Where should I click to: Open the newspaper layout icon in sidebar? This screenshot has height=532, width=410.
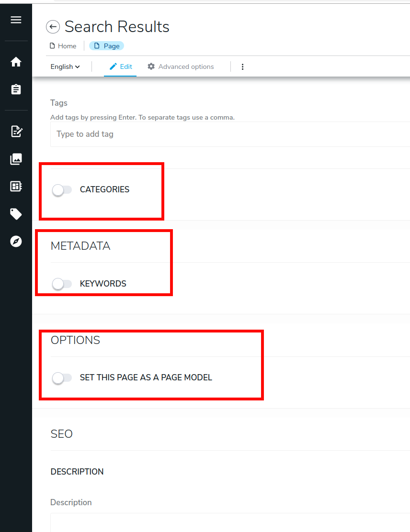(16, 186)
